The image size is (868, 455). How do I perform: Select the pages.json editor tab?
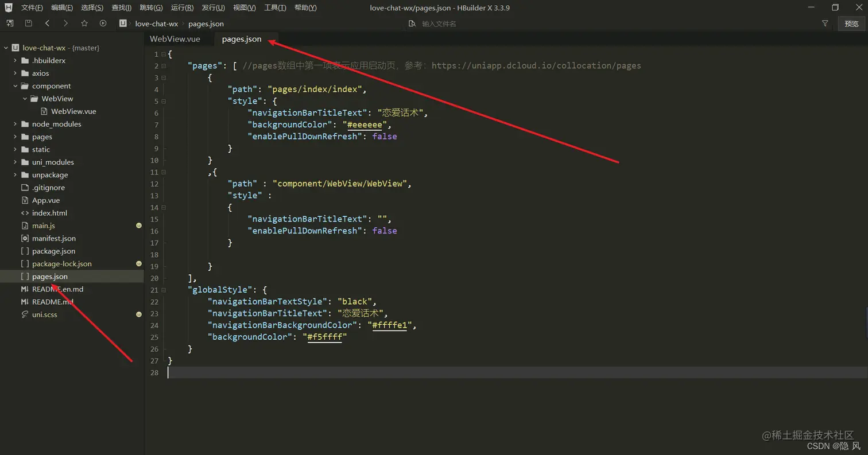242,39
